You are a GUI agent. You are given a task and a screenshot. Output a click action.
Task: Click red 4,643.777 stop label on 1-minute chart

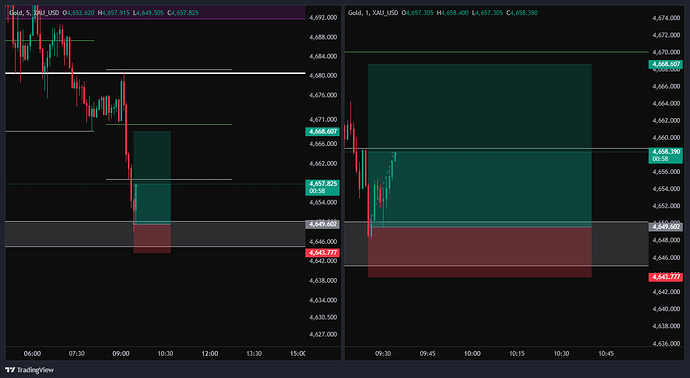(x=666, y=277)
